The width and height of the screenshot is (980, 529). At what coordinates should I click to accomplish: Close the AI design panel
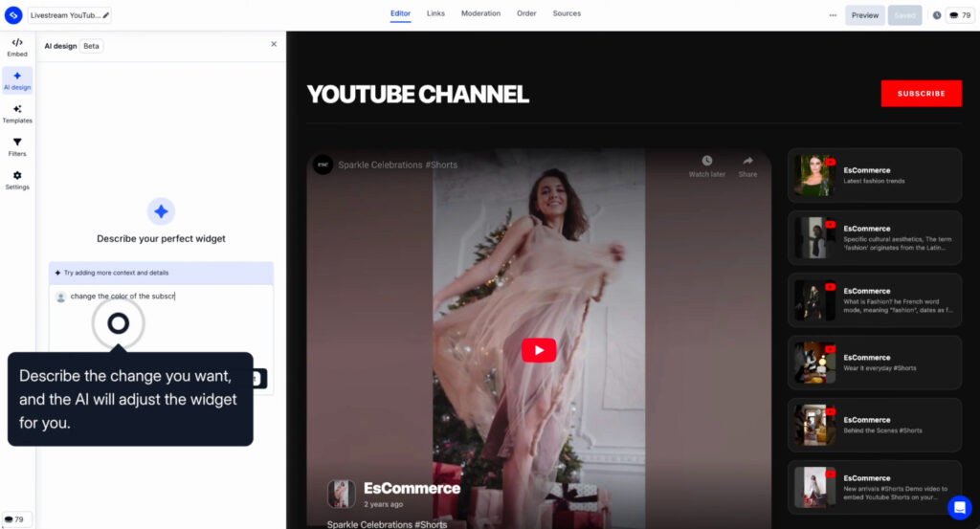click(274, 44)
